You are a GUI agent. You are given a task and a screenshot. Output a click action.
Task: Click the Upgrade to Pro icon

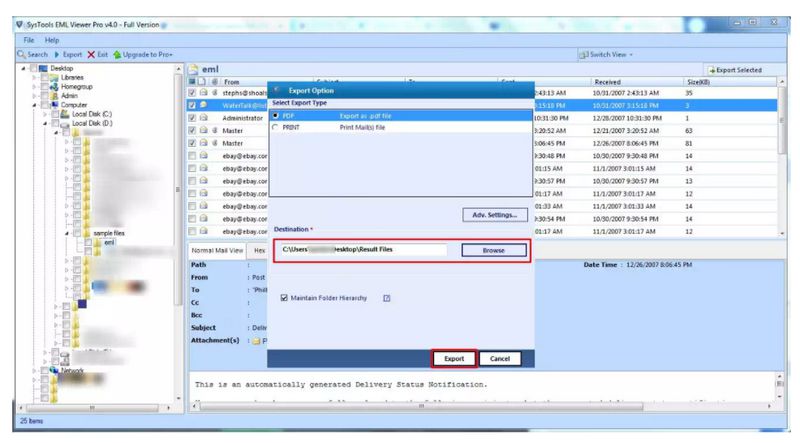[116, 54]
